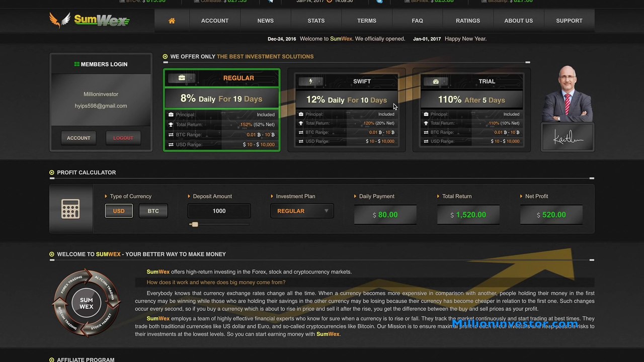Screen dimensions: 644x362
Task: Click the calculator icon in Profit Calculator
Action: tap(70, 209)
